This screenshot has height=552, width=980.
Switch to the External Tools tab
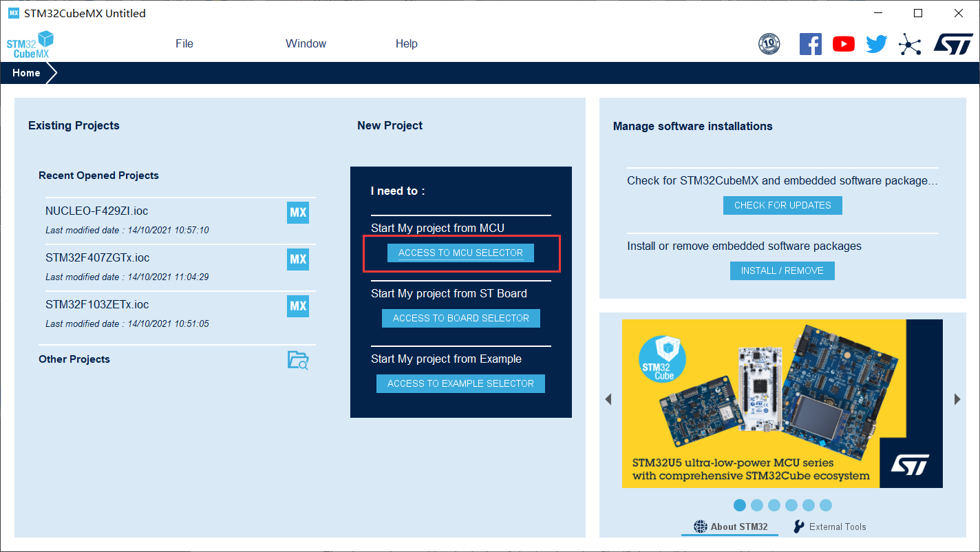[829, 527]
